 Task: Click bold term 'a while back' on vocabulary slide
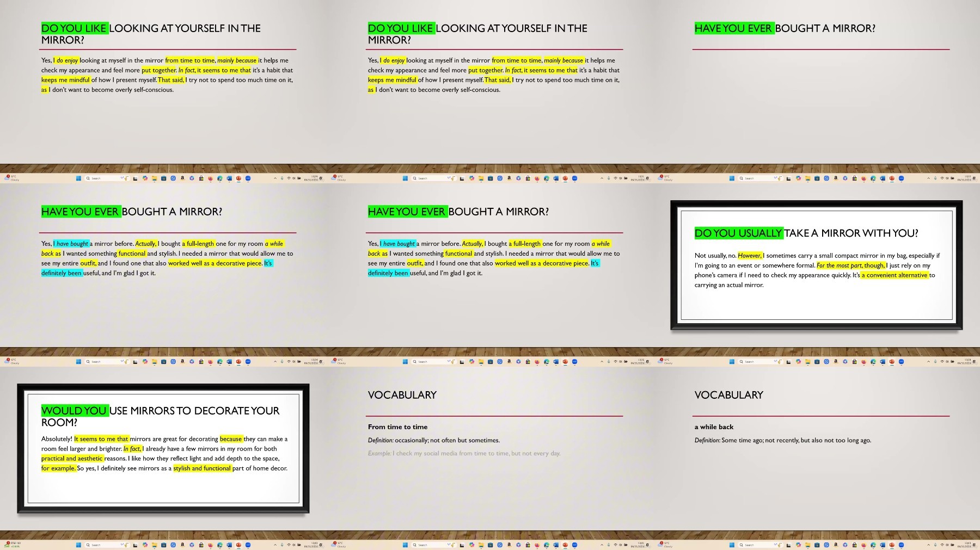click(714, 427)
